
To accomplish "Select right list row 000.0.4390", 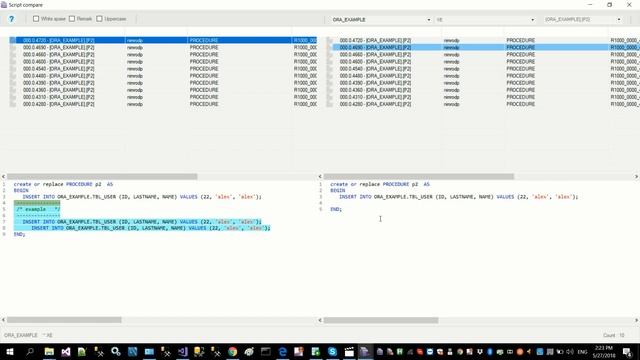I will [x=483, y=83].
